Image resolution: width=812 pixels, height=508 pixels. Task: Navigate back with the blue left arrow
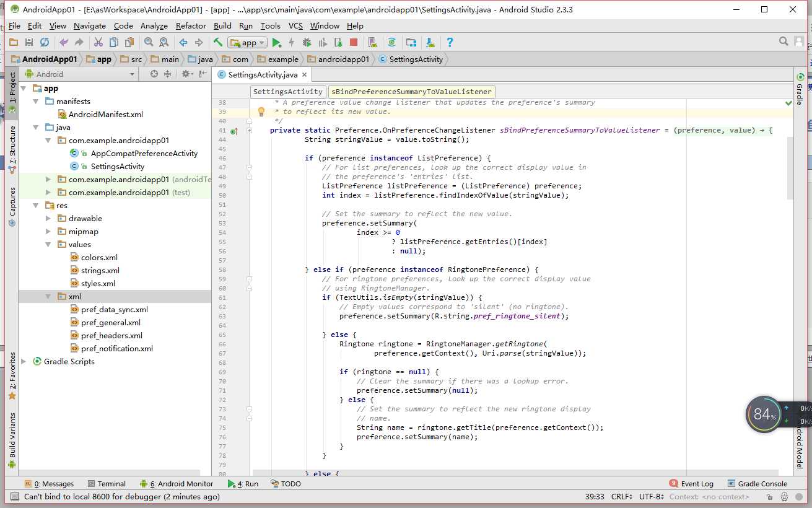(x=183, y=42)
